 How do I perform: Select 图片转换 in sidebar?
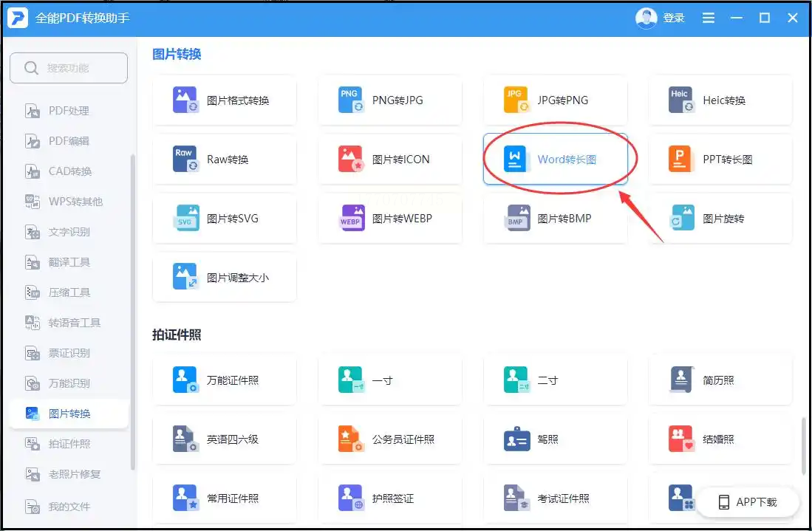click(x=69, y=413)
